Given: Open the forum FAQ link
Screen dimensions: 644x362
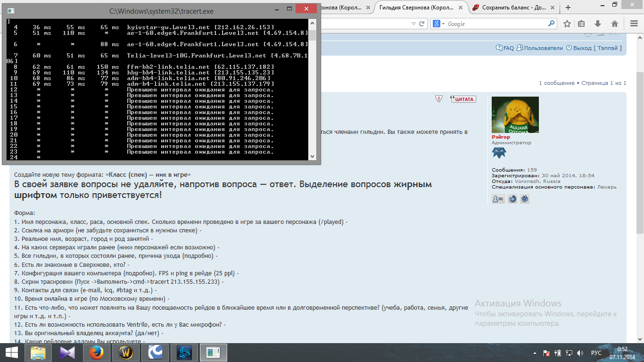Looking at the screenshot, I should click(x=505, y=48).
